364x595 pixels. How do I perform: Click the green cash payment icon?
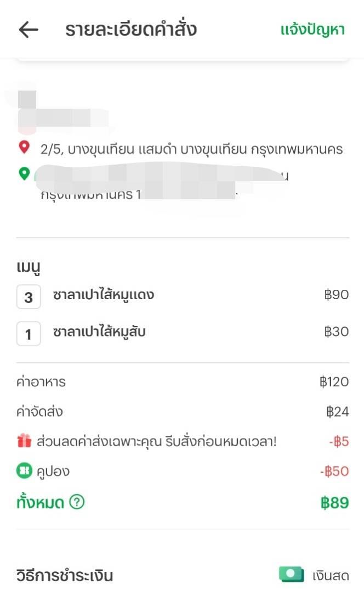click(x=292, y=574)
